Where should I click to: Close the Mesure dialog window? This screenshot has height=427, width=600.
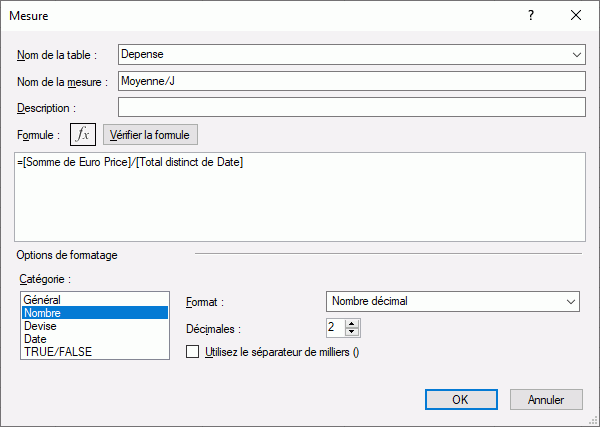pos(575,16)
